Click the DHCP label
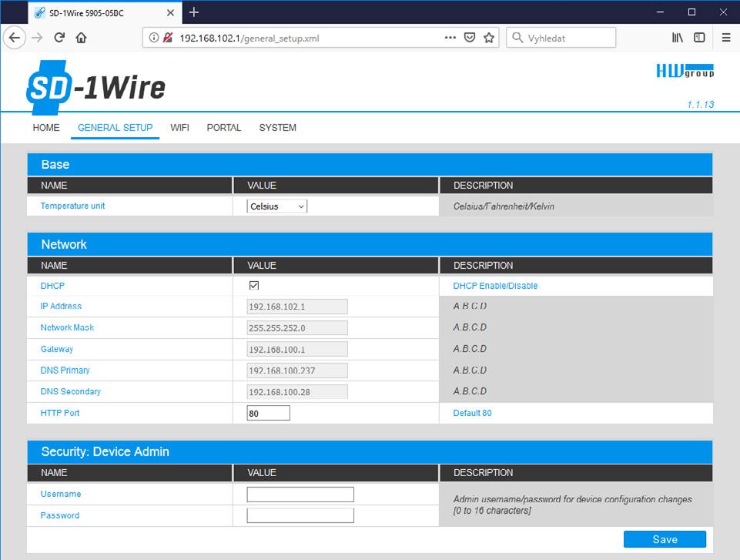740x560 pixels. pos(52,286)
